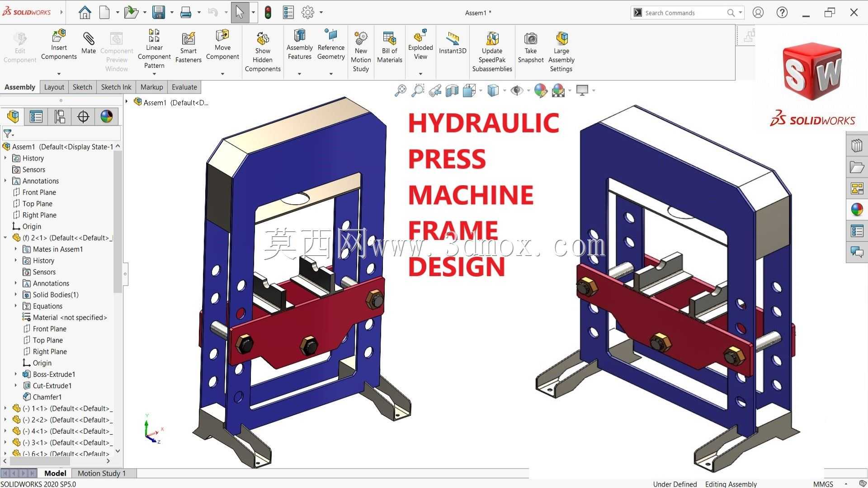The width and height of the screenshot is (868, 488).
Task: Open Smart Fasteners tool
Action: [x=189, y=47]
